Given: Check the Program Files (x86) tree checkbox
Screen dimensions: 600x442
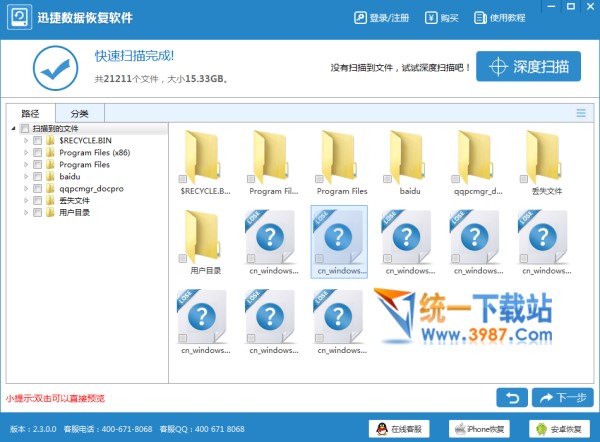Looking at the screenshot, I should [38, 152].
